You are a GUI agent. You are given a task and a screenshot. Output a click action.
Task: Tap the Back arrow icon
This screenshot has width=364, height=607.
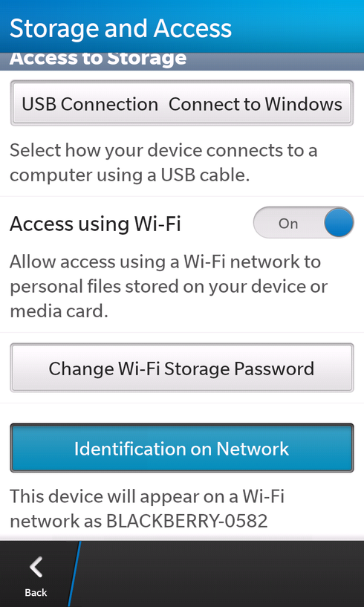(36, 568)
